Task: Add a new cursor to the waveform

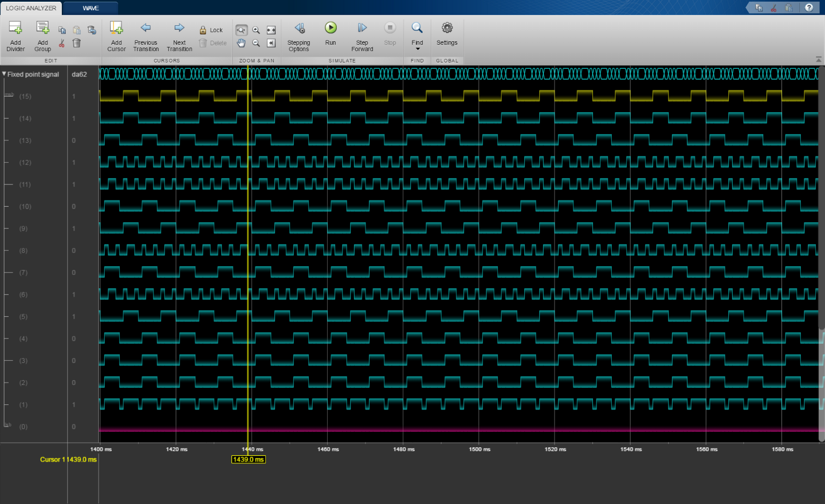Action: [116, 28]
